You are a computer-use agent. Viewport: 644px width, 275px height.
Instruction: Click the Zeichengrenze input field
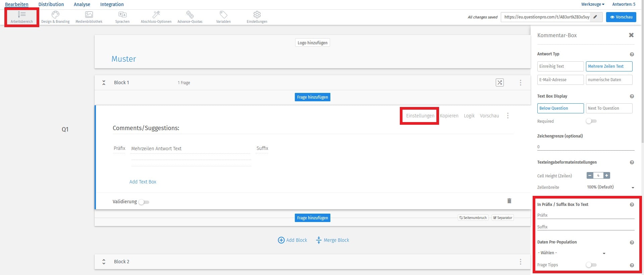pos(586,147)
